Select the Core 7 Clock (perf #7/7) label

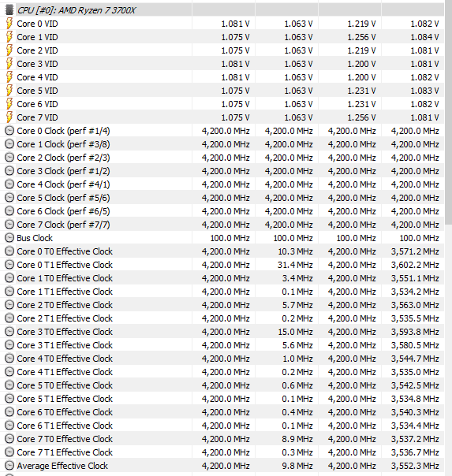(x=63, y=225)
